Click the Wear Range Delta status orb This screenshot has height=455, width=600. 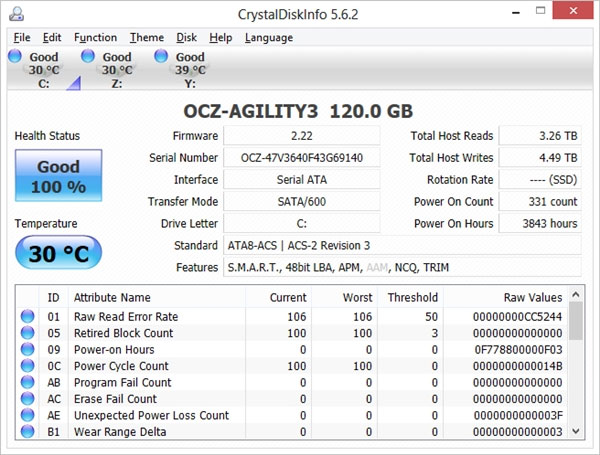pyautogui.click(x=27, y=432)
